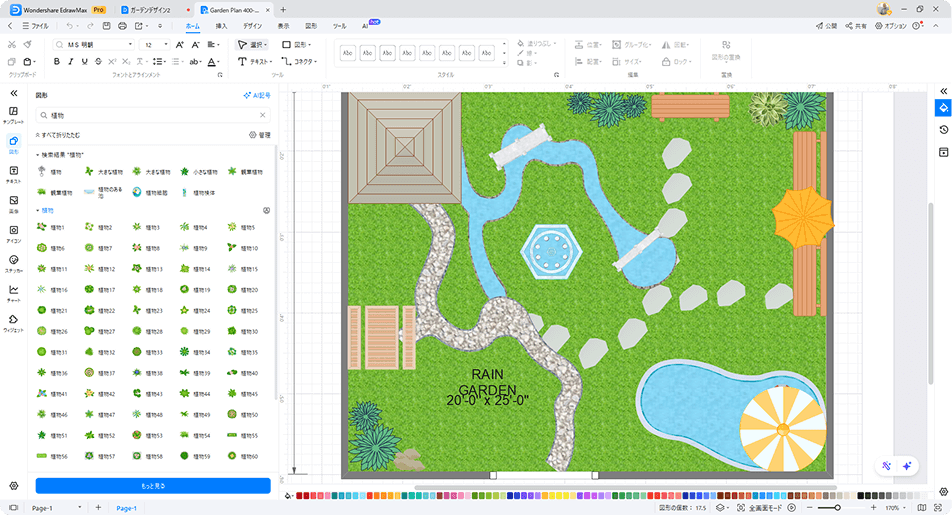Increase font size with A+ icon

pyautogui.click(x=180, y=44)
